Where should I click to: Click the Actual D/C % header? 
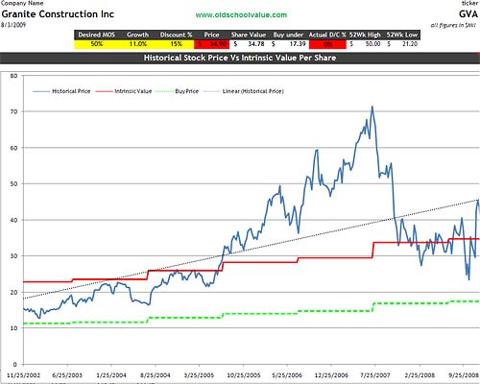click(327, 35)
